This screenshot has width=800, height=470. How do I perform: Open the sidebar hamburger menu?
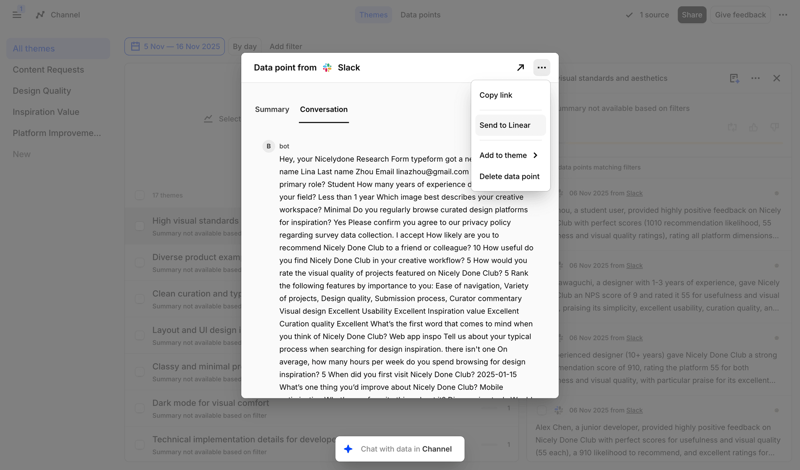point(17,15)
